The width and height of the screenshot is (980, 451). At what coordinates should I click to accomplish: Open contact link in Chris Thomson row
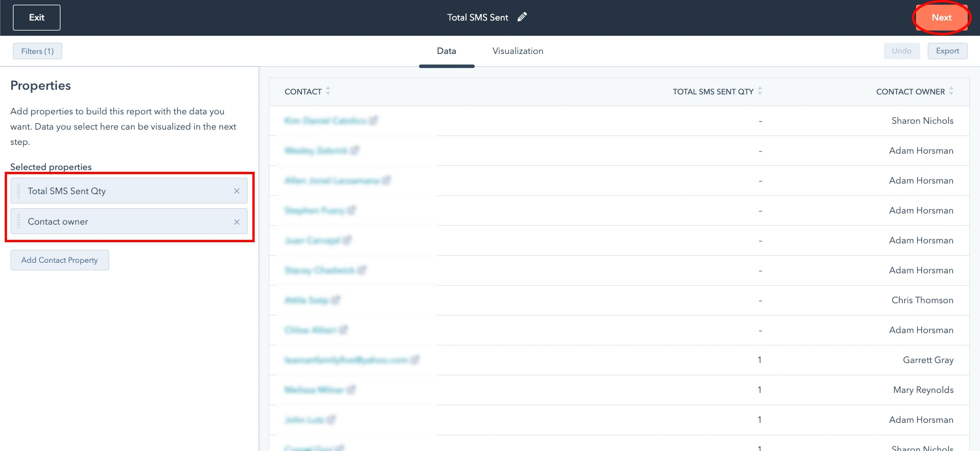[x=306, y=300]
